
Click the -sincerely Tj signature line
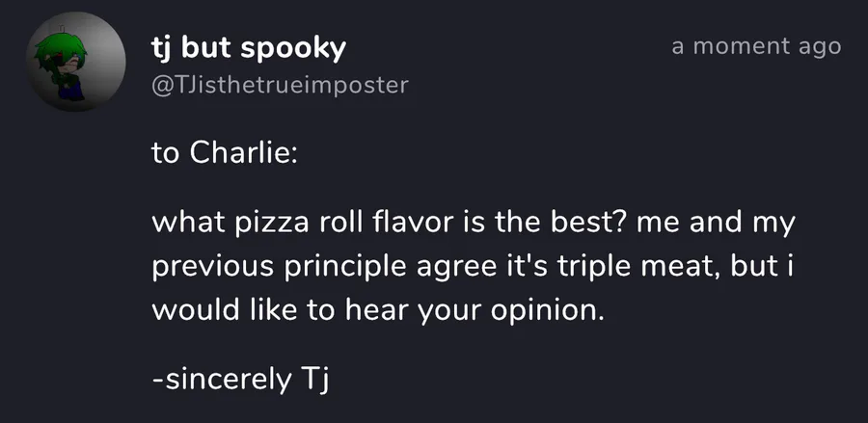tap(240, 381)
